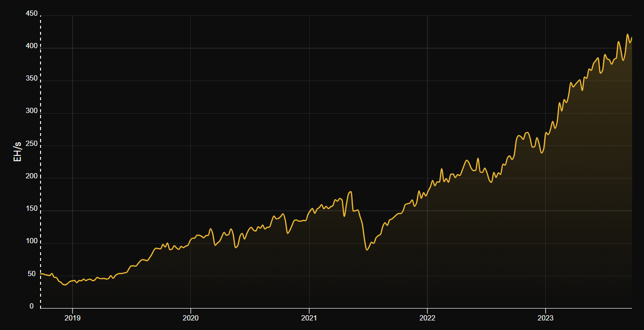The height and width of the screenshot is (330, 644).
Task: Click the 400 y-axis value
Action: click(x=31, y=46)
